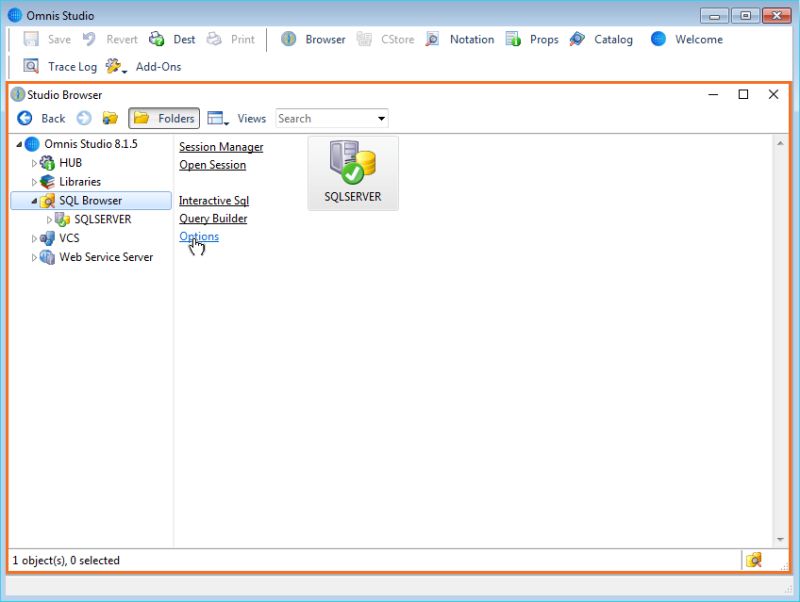
Task: Open the Add-Ons tools icon
Action: click(x=113, y=66)
